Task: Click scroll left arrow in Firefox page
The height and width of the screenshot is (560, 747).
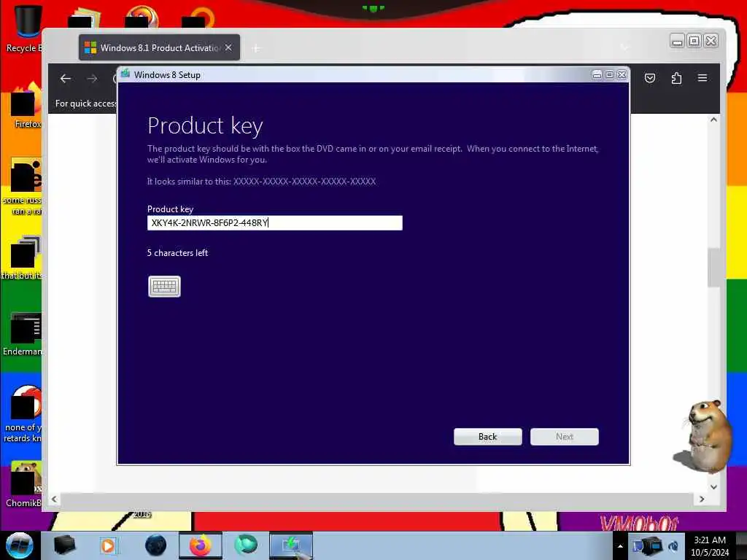Action: (54, 499)
